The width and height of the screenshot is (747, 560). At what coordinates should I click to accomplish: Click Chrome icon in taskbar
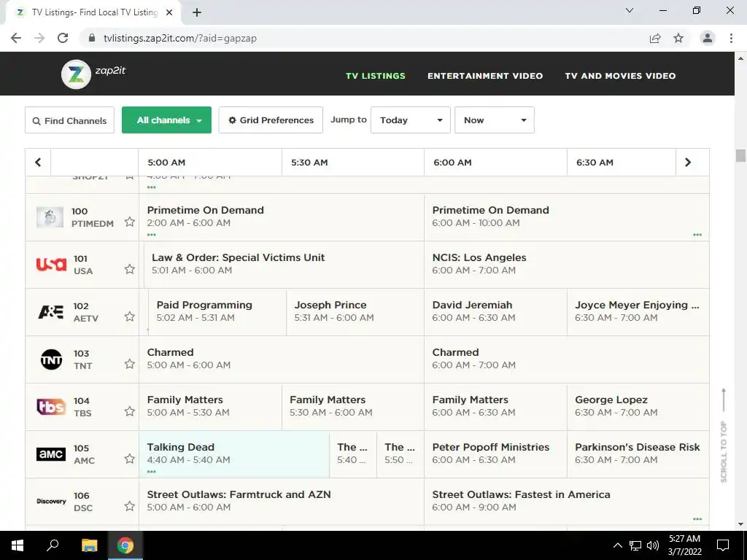tap(125, 545)
